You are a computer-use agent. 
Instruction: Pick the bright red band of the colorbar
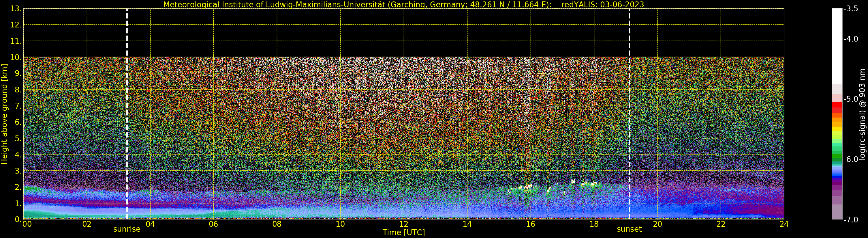pos(837,105)
